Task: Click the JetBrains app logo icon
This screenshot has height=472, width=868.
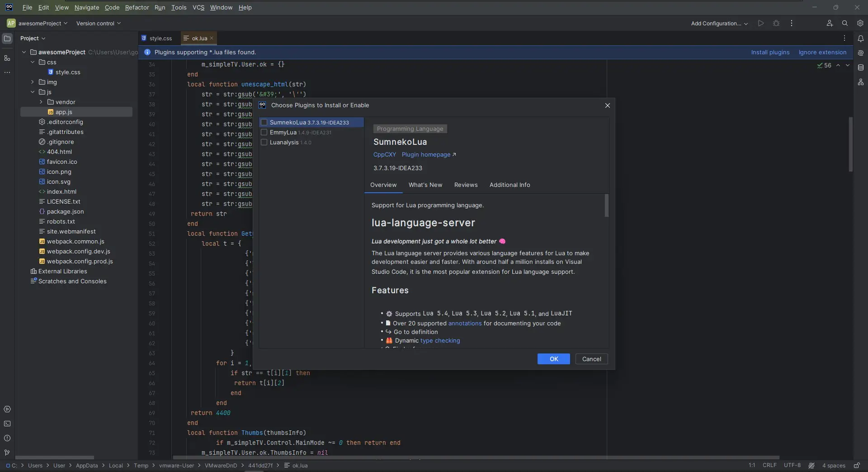Action: (9, 7)
